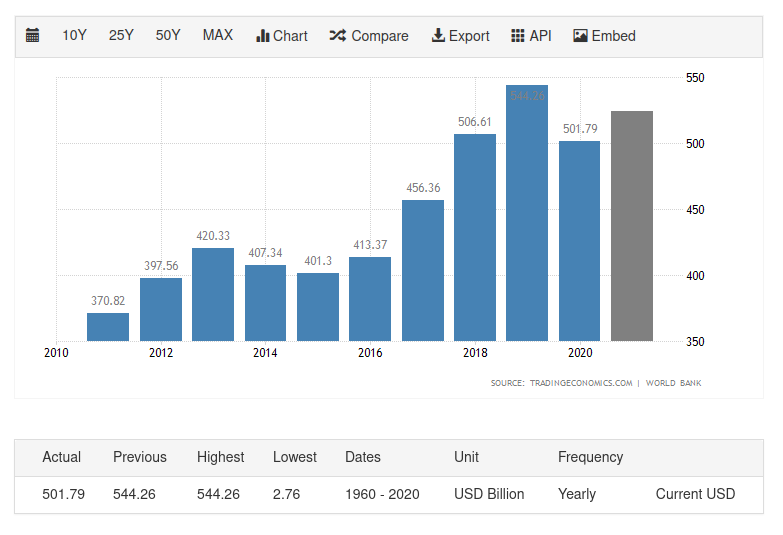Click the download arrow Export icon

(438, 36)
